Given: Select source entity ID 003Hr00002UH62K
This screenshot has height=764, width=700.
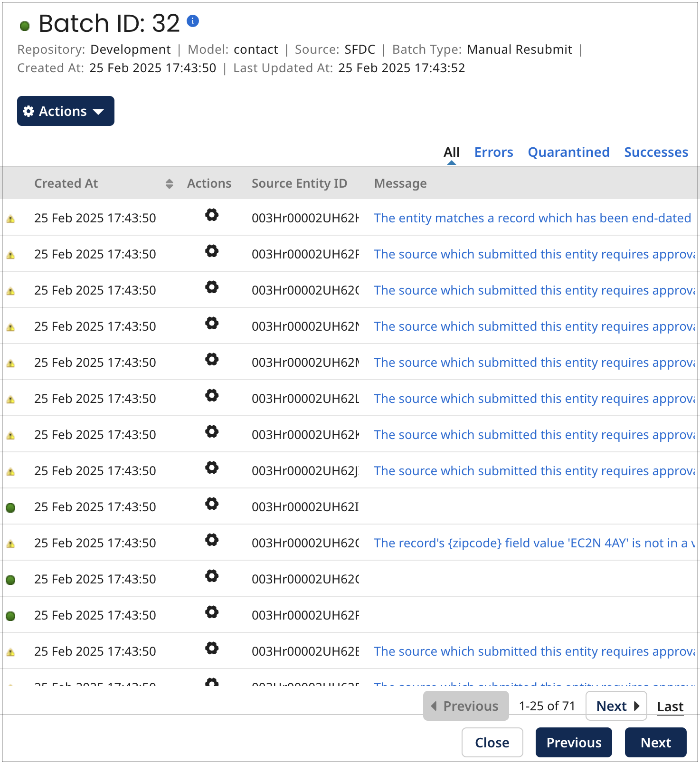Looking at the screenshot, I should [305, 435].
